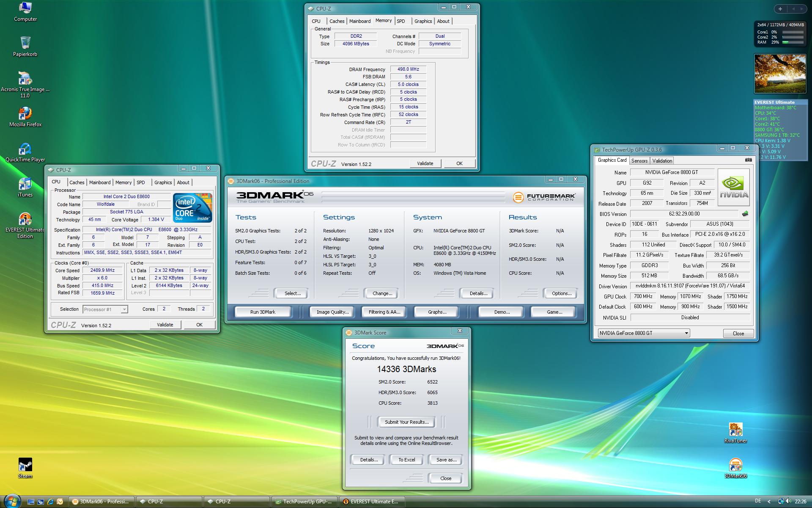
Task: Click the GPU-Z BIOS save chip icon
Action: [745, 214]
